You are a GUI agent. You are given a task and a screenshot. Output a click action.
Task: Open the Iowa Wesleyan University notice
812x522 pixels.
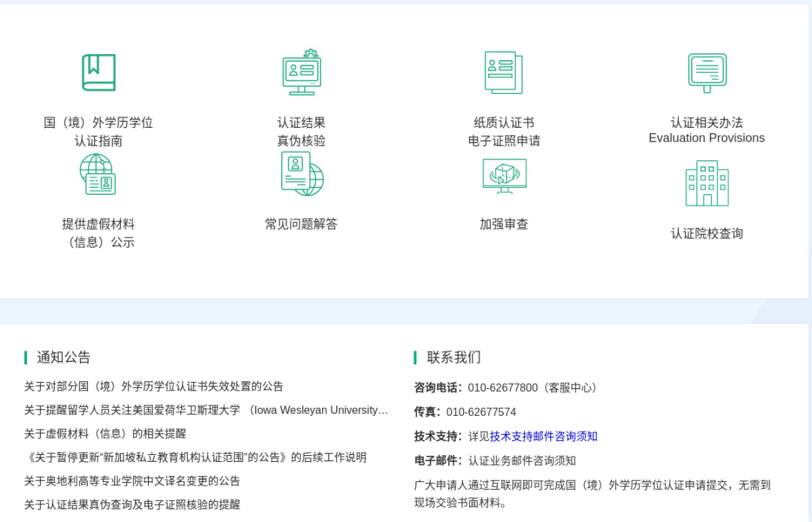tap(206, 410)
